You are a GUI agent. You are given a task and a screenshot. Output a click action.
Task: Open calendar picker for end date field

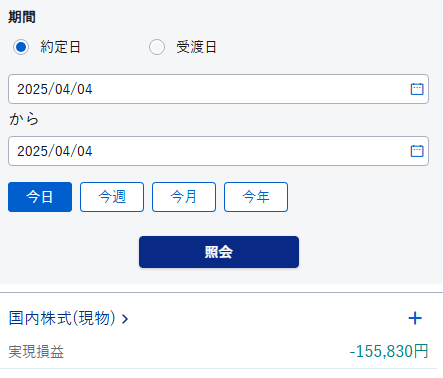click(417, 151)
